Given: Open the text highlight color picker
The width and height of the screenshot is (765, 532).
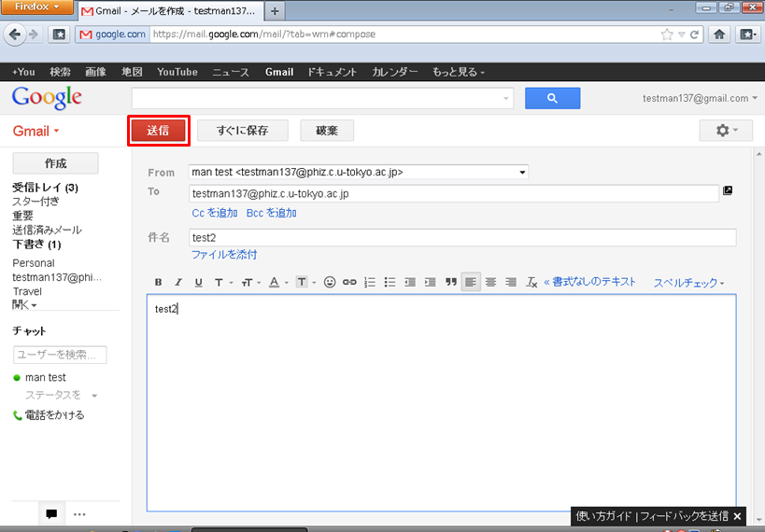Looking at the screenshot, I should click(305, 282).
